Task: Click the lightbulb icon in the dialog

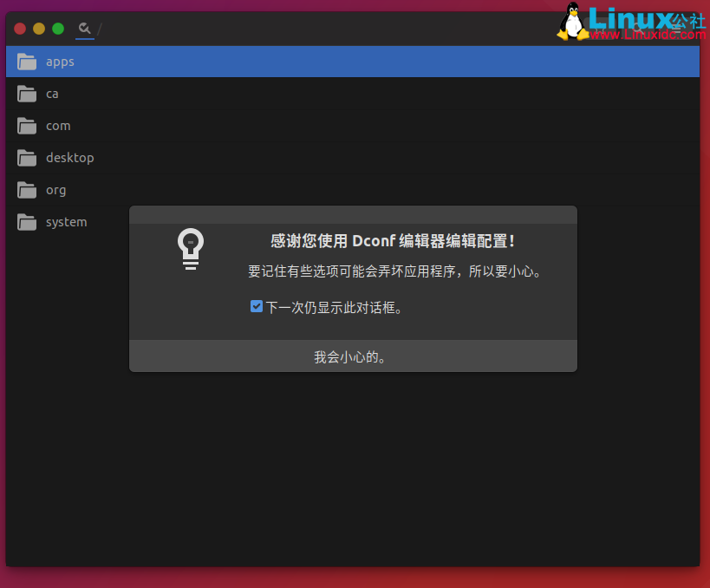Action: [191, 249]
